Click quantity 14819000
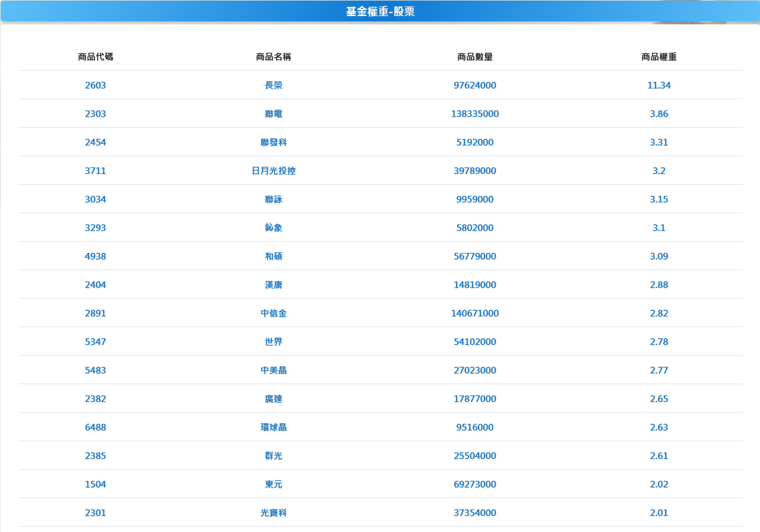 475,285
